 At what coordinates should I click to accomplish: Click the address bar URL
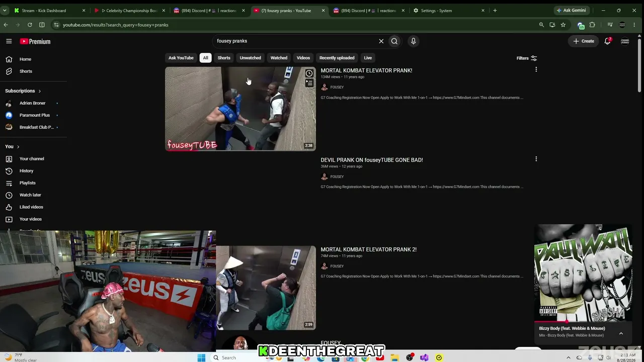[x=116, y=25]
